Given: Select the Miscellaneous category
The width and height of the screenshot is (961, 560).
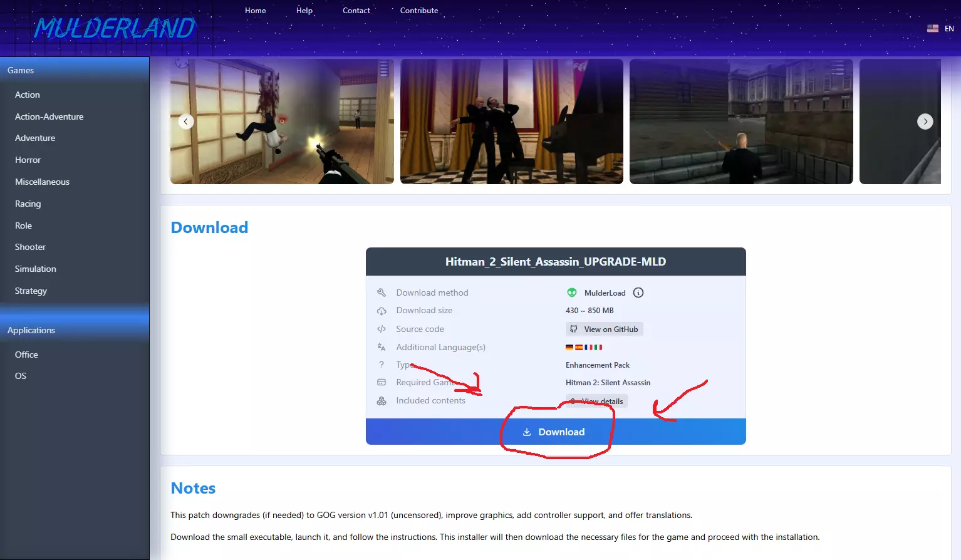Looking at the screenshot, I should (x=42, y=182).
